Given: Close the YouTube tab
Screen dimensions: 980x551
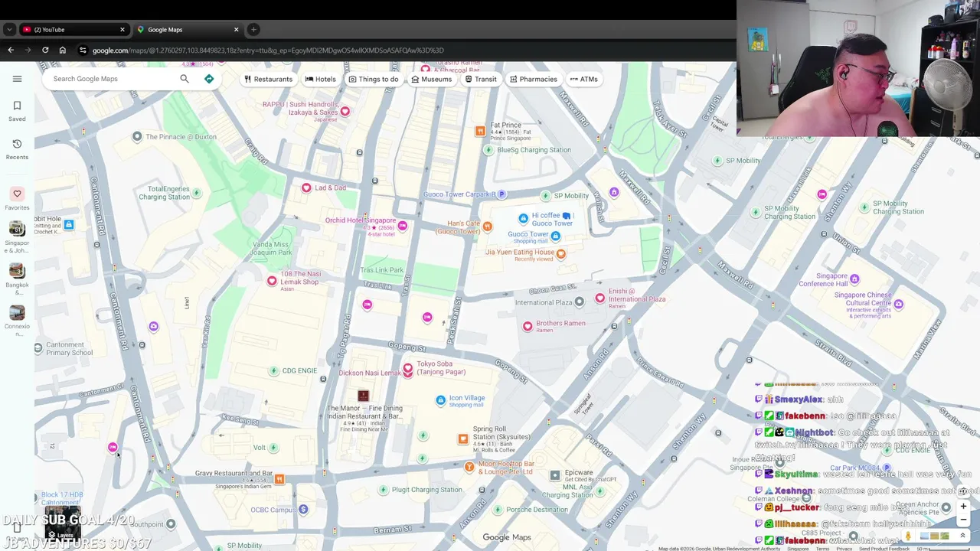Looking at the screenshot, I should coord(122,30).
